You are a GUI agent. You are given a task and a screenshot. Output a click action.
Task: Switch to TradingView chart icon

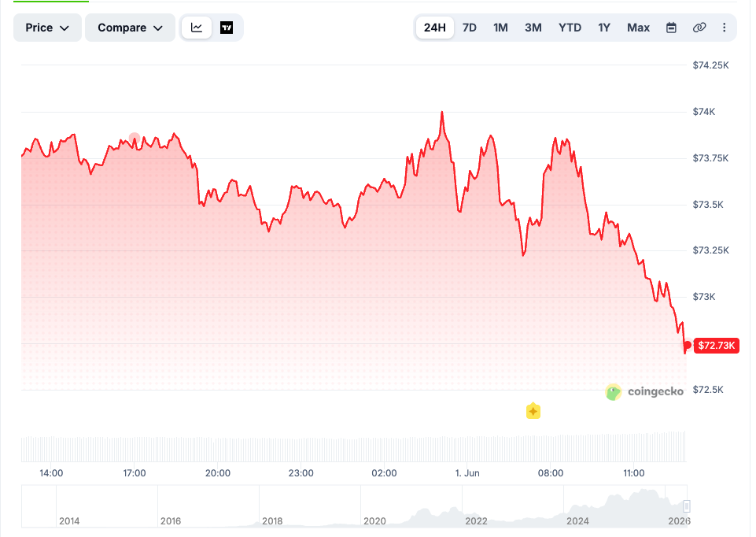click(x=227, y=28)
